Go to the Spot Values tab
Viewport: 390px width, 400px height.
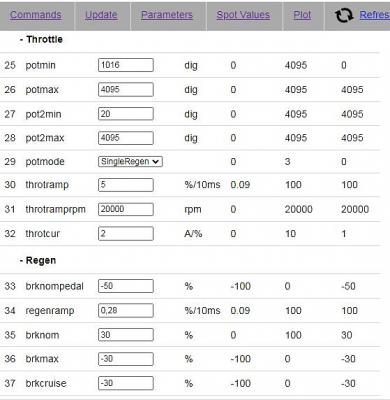pos(243,15)
